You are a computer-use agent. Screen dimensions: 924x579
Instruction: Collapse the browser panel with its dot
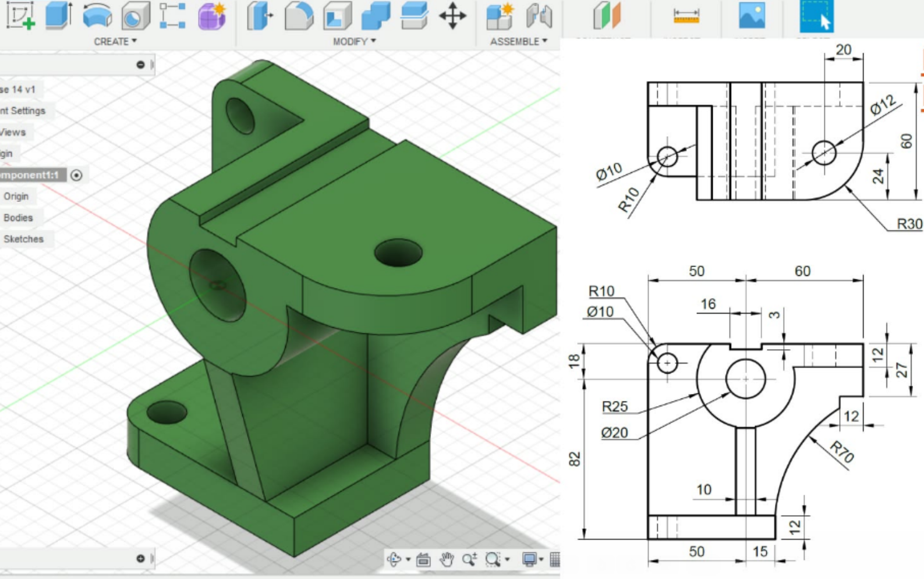tap(140, 65)
